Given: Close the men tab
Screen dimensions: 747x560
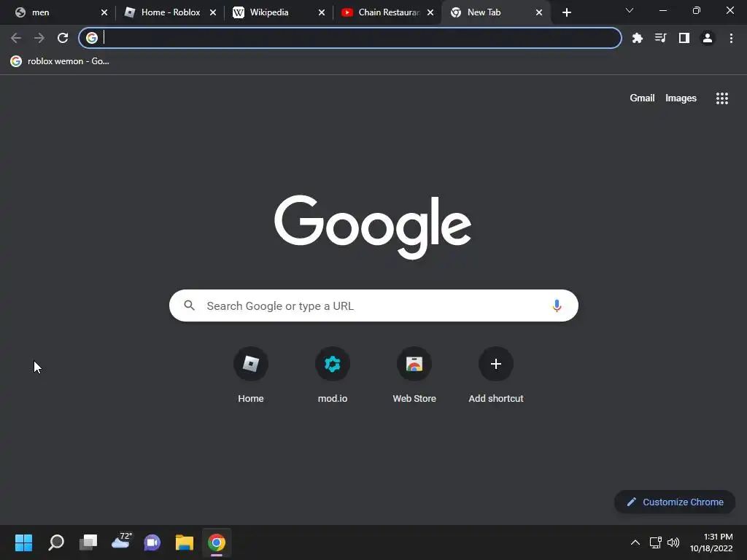Looking at the screenshot, I should pyautogui.click(x=104, y=12).
